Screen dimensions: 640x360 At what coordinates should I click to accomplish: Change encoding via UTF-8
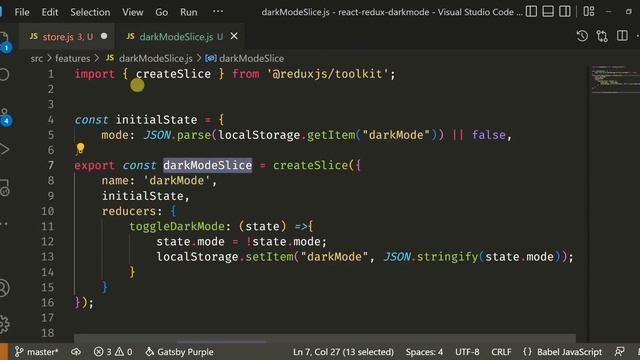point(467,352)
